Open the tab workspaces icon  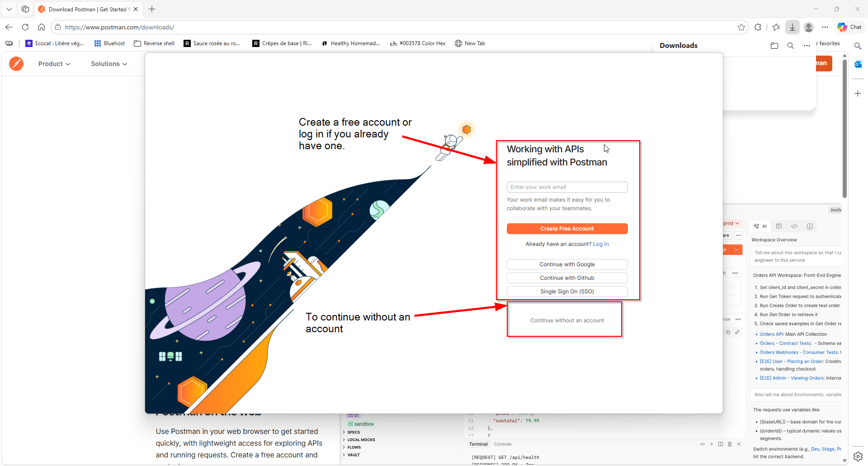tap(25, 9)
